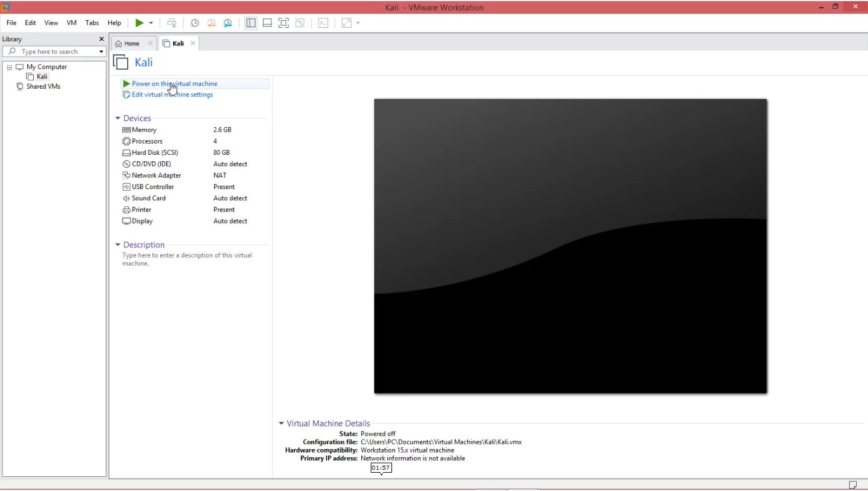Close the Home tab
The height and width of the screenshot is (491, 868).
pos(150,43)
